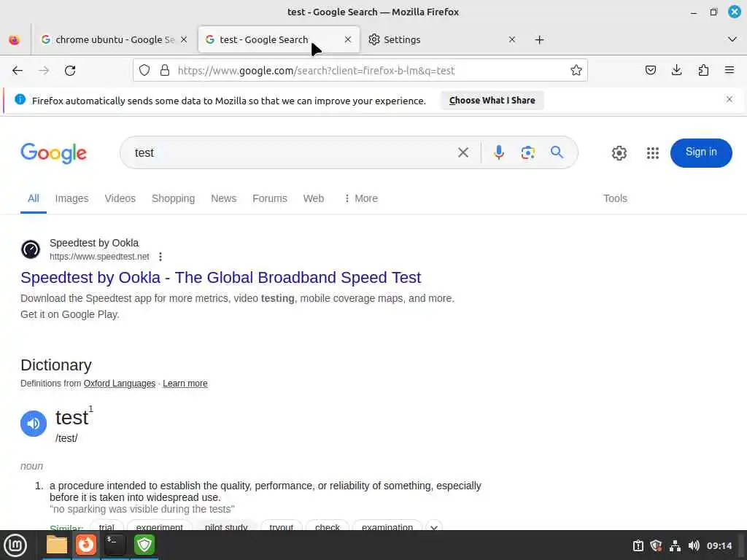Select Web search filter
Image resolution: width=747 pixels, height=560 pixels.
point(314,198)
